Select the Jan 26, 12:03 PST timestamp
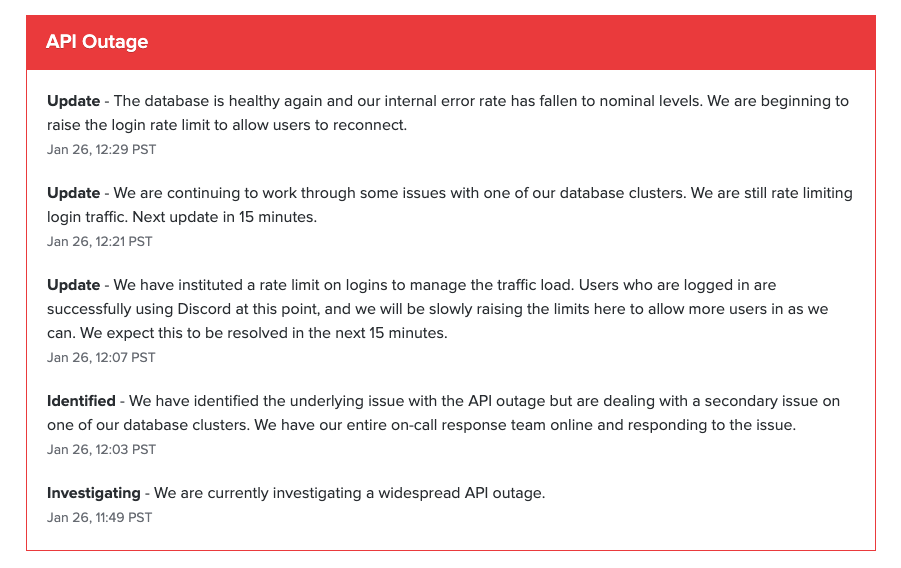 tap(101, 450)
